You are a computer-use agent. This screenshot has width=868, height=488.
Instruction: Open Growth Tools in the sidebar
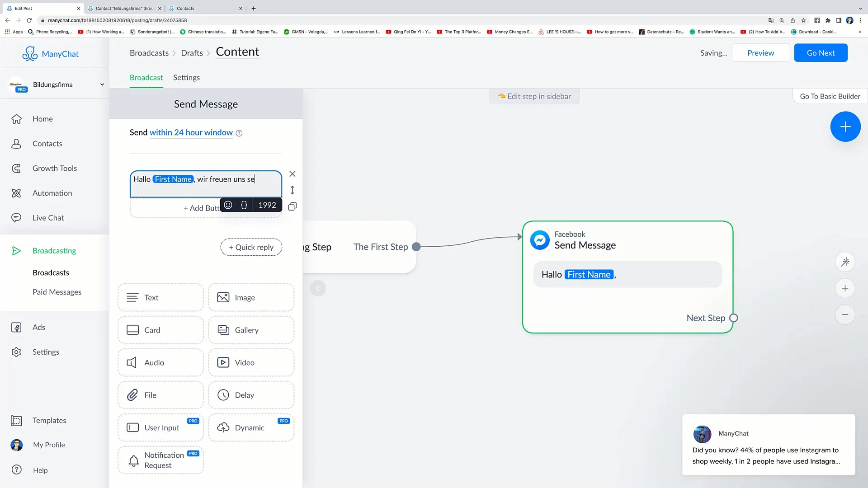pyautogui.click(x=54, y=168)
